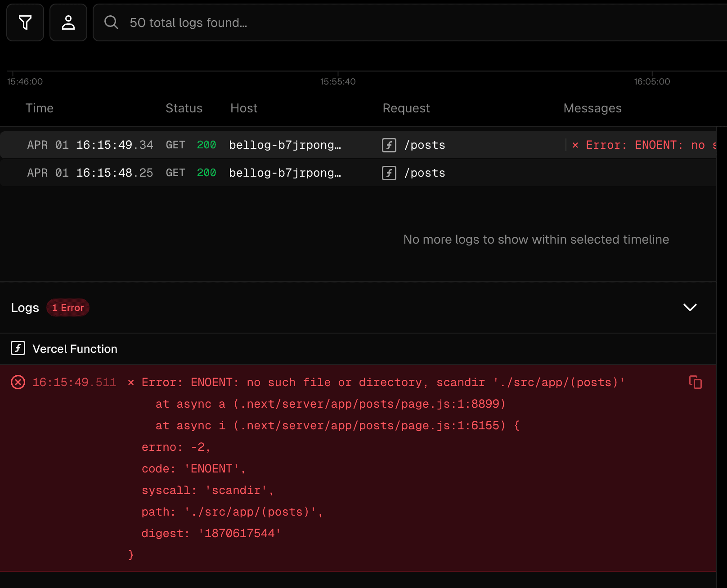727x588 pixels.
Task: Click the ENOENT scandir error line
Action: point(383,383)
